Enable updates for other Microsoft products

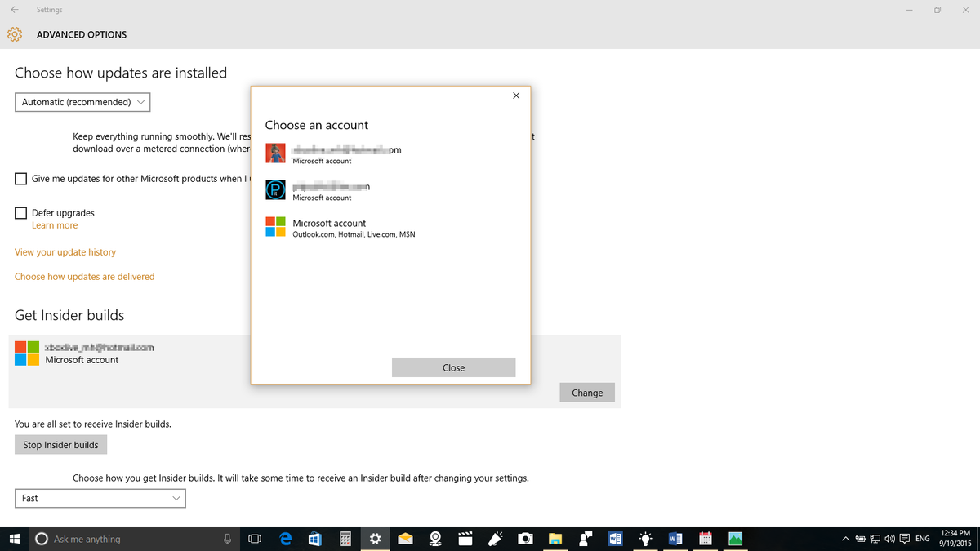20,179
